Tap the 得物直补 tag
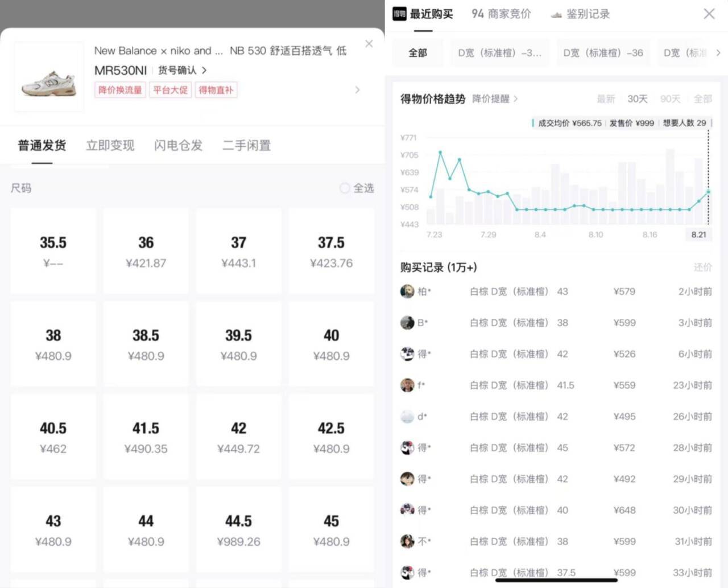Screen dimensions: 728x588 coord(216,90)
